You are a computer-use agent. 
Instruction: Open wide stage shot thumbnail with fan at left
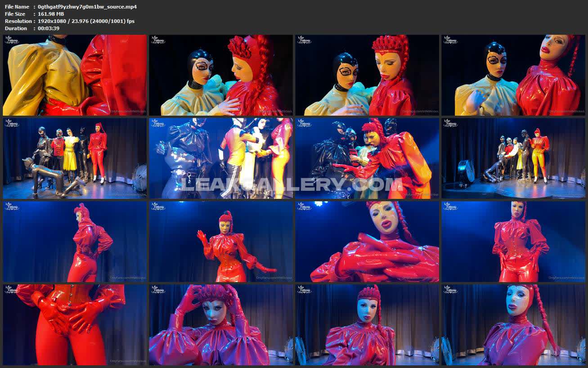(x=513, y=158)
